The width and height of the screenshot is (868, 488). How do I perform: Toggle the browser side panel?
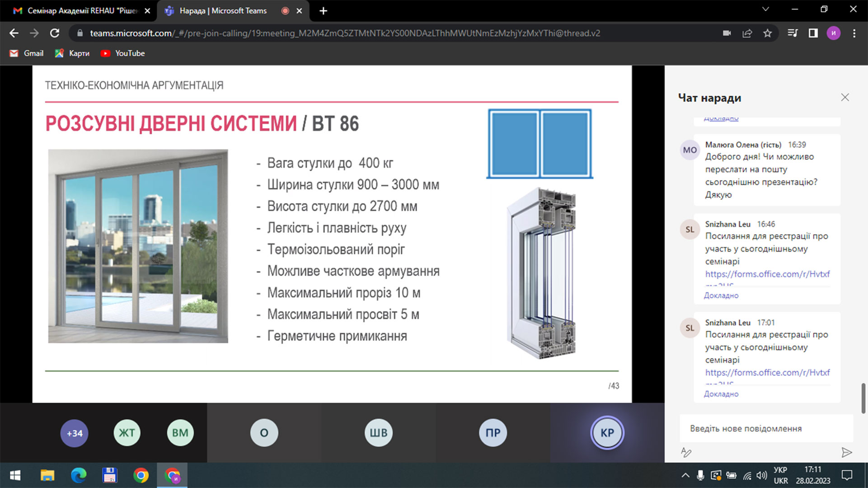813,33
